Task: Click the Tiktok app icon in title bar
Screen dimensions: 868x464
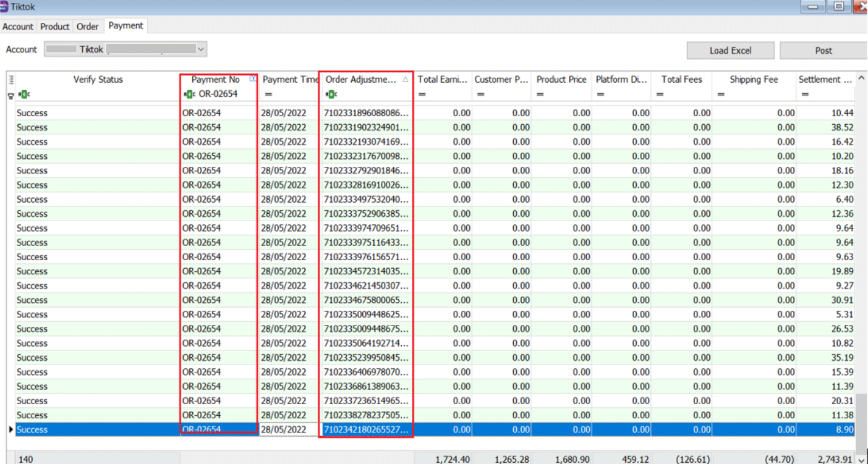Action: [5, 7]
